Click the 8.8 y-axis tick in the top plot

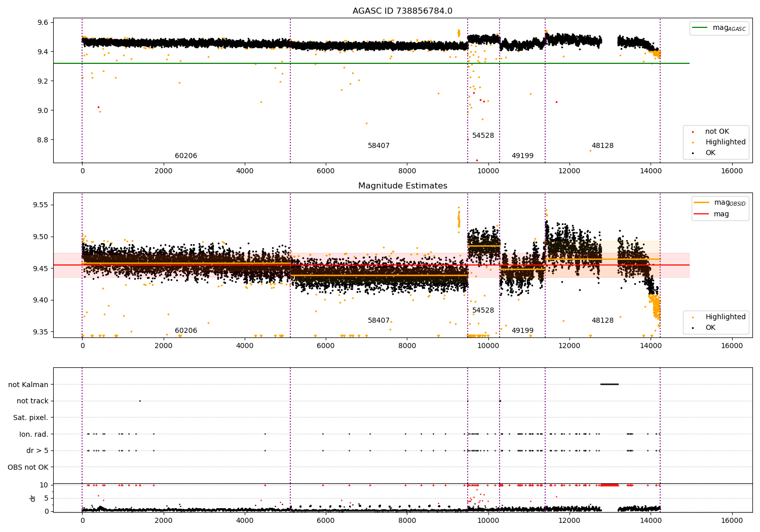pos(43,140)
